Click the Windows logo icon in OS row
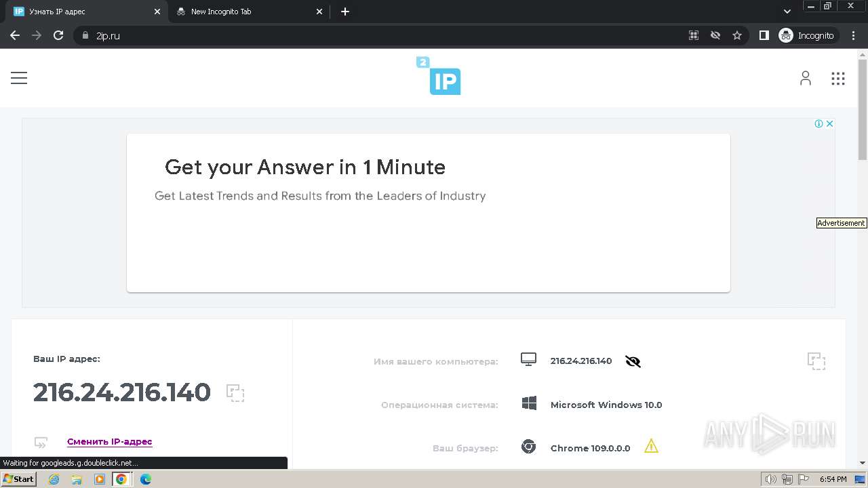 click(x=529, y=404)
